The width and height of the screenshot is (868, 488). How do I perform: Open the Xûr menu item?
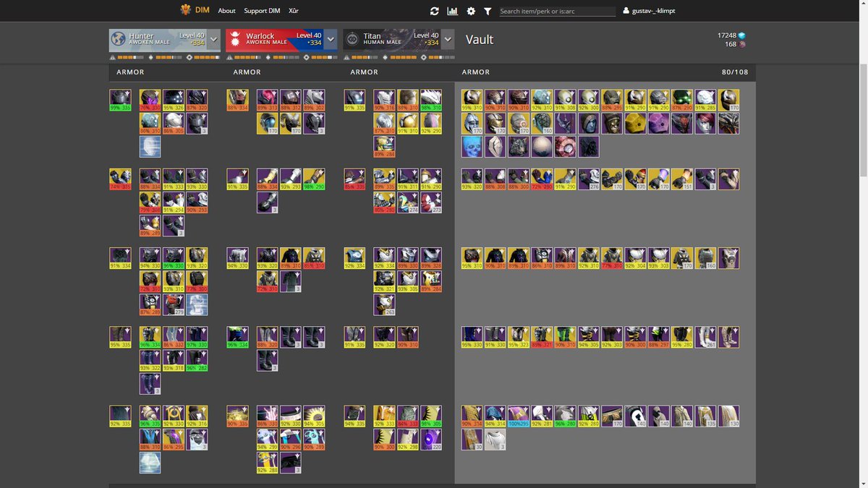point(293,11)
